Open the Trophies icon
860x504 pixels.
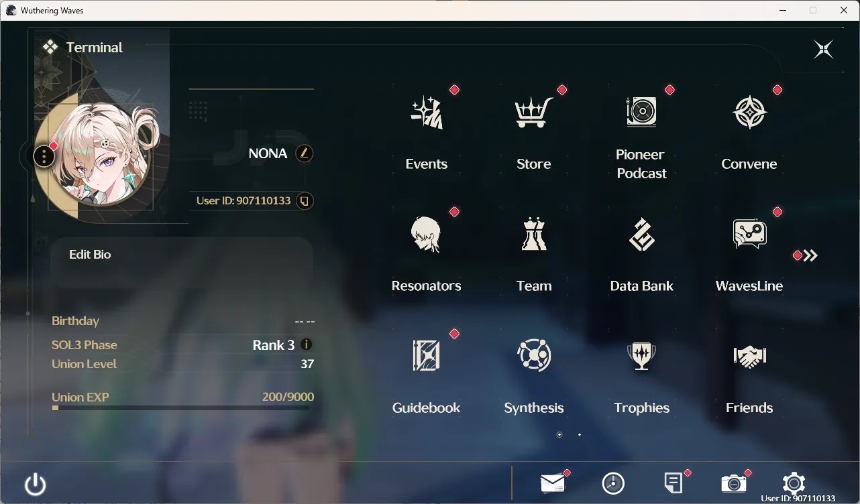[642, 356]
